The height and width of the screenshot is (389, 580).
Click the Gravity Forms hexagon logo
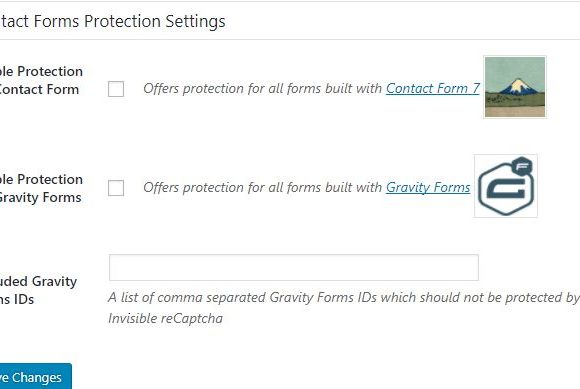click(506, 186)
